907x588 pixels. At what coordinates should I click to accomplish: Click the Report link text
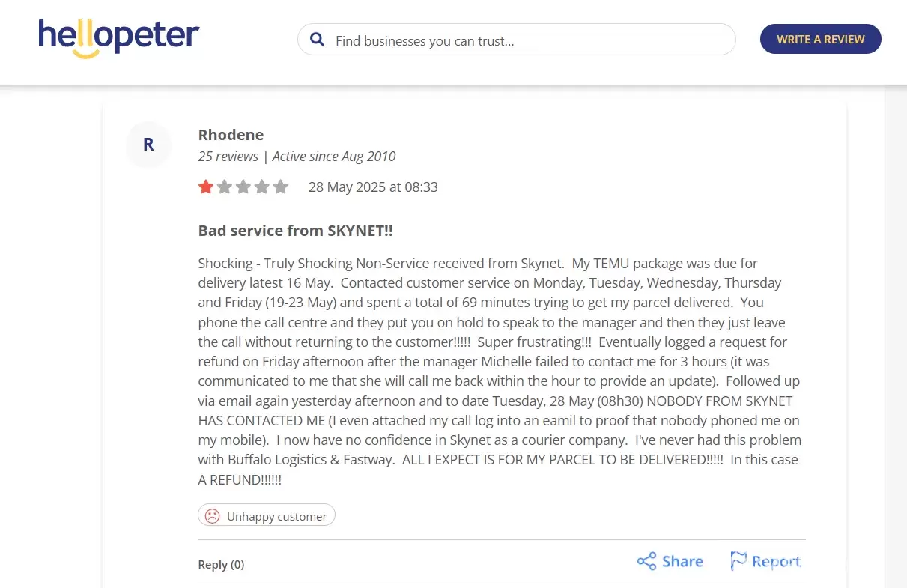tap(777, 561)
